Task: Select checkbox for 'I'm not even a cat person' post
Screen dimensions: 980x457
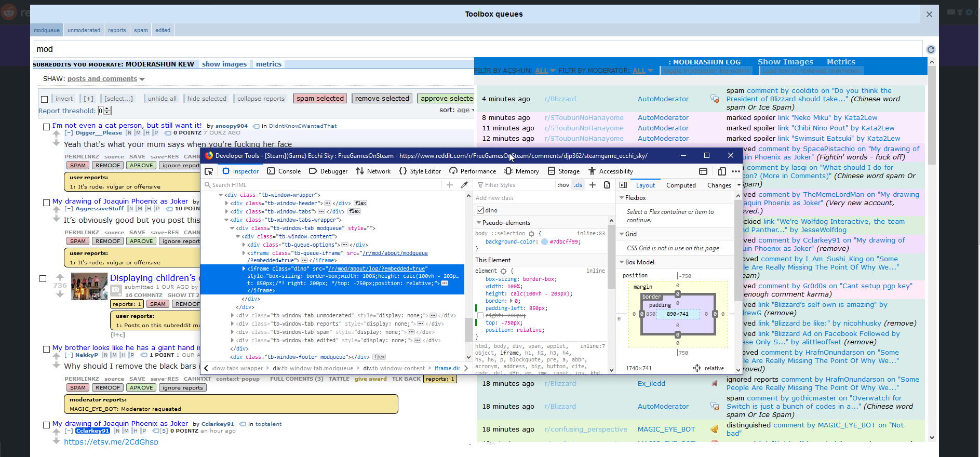Action: pos(46,127)
